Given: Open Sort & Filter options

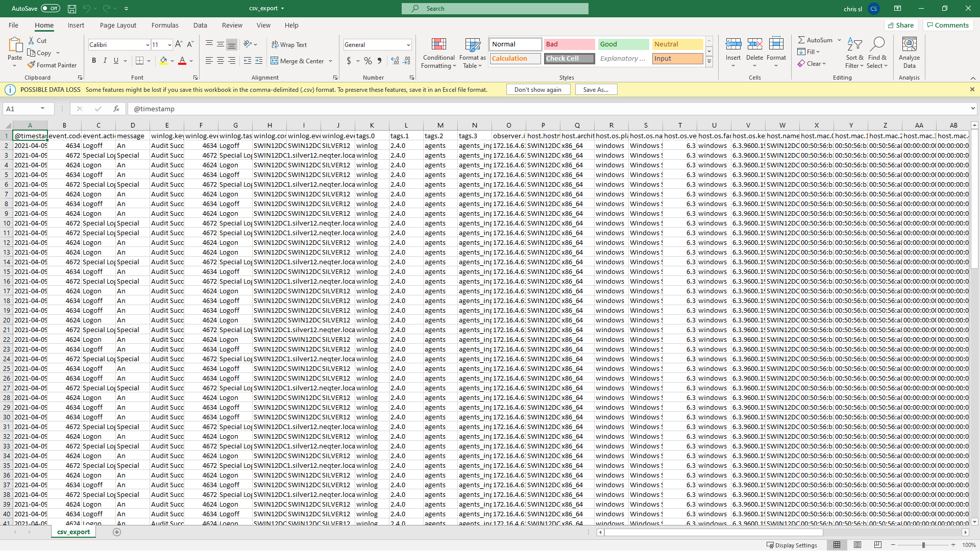Looking at the screenshot, I should click(x=854, y=53).
